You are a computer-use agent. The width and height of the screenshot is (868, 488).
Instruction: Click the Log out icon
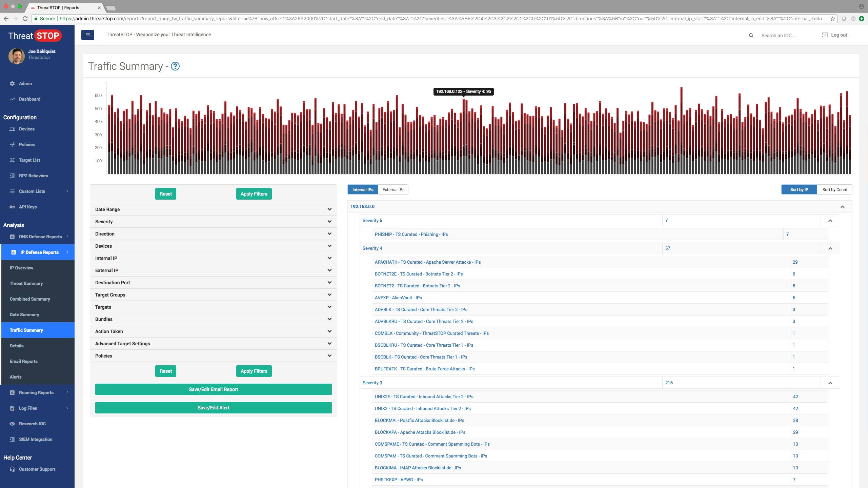[x=824, y=35]
